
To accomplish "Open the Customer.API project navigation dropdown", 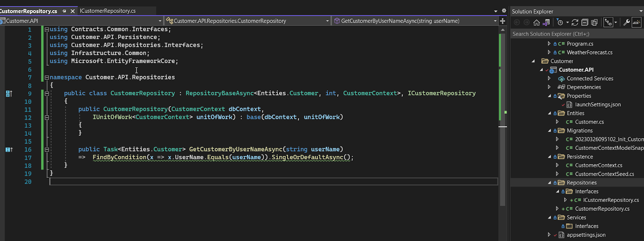I will (160, 21).
